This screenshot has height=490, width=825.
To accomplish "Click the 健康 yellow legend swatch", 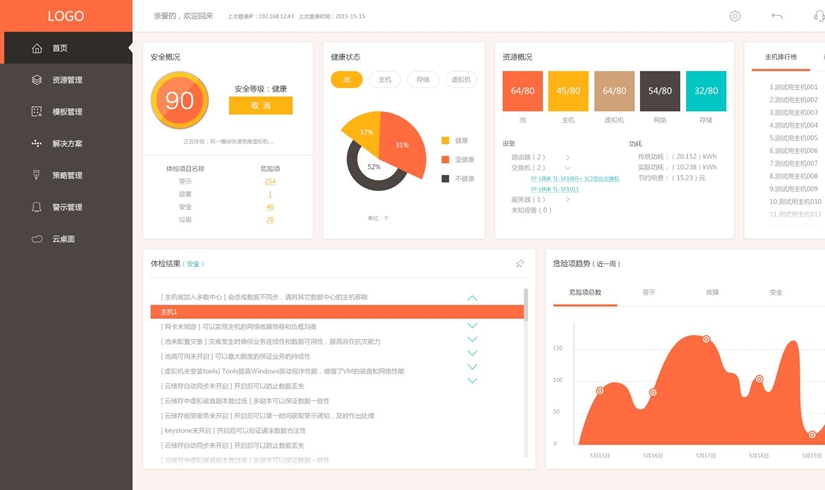I will coord(445,141).
